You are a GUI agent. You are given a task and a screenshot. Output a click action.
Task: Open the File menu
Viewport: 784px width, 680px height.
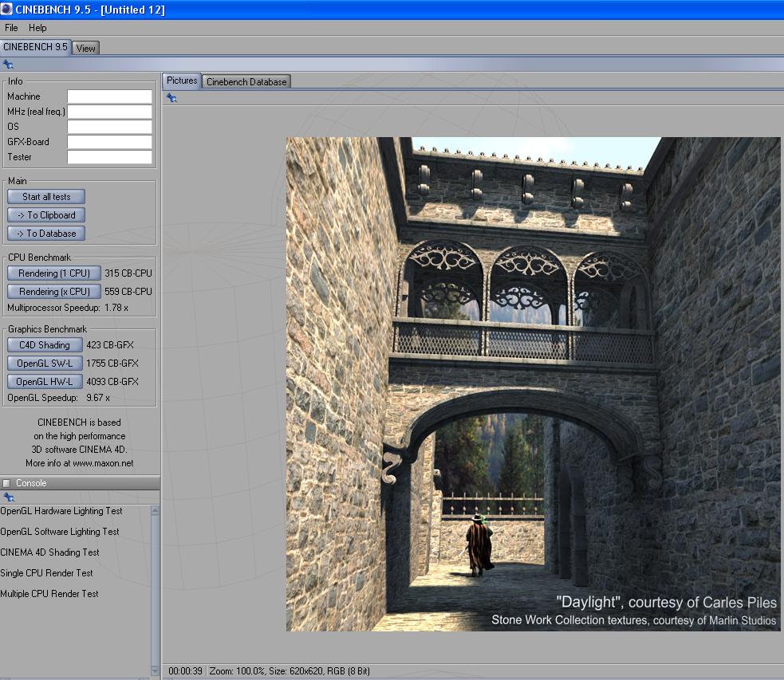point(11,28)
